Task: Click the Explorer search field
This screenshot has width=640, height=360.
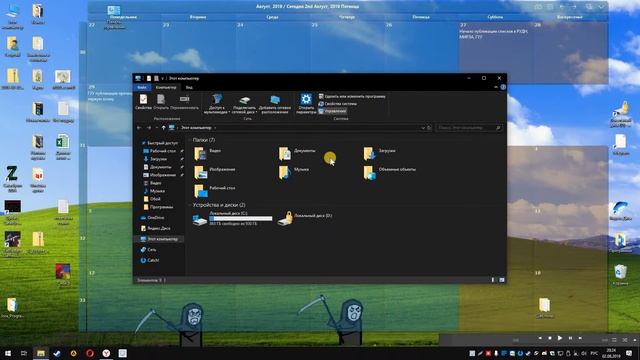Action: 469,128
